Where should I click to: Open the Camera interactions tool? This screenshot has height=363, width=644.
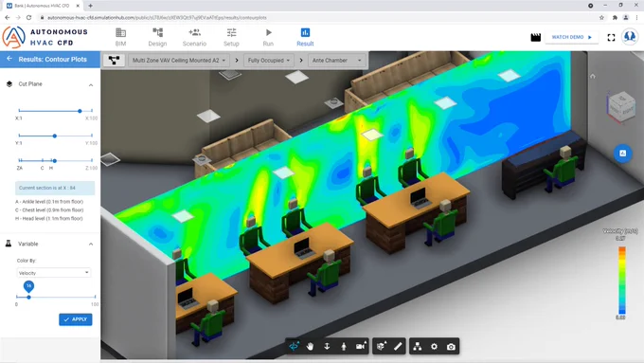(x=360, y=347)
